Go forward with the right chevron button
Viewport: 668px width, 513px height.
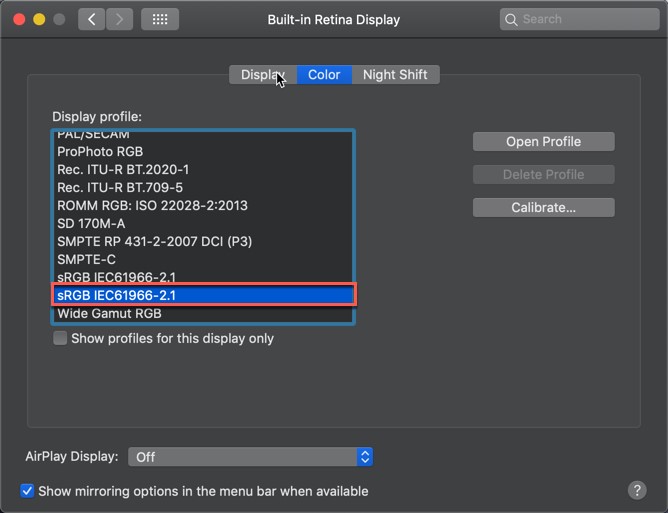119,19
